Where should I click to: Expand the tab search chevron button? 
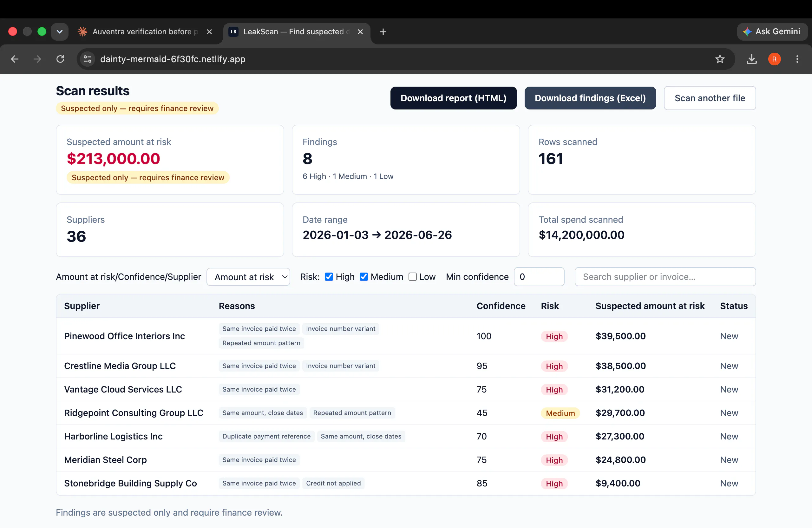coord(59,32)
